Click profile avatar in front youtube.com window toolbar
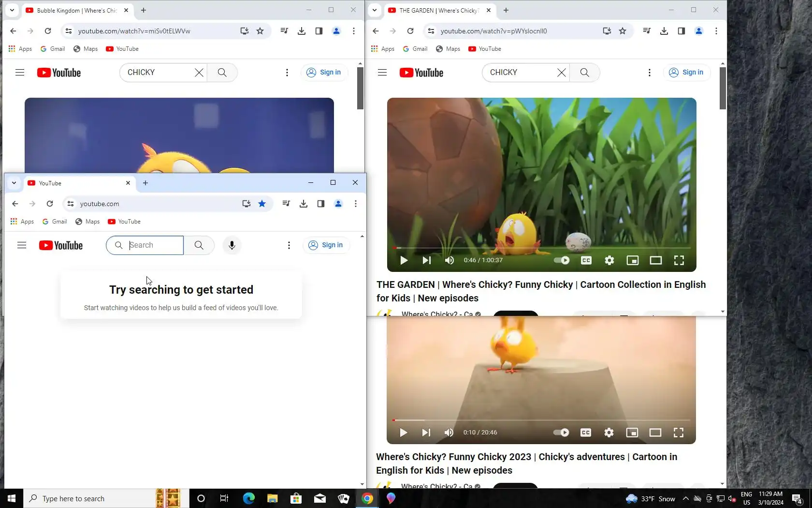 338,204
